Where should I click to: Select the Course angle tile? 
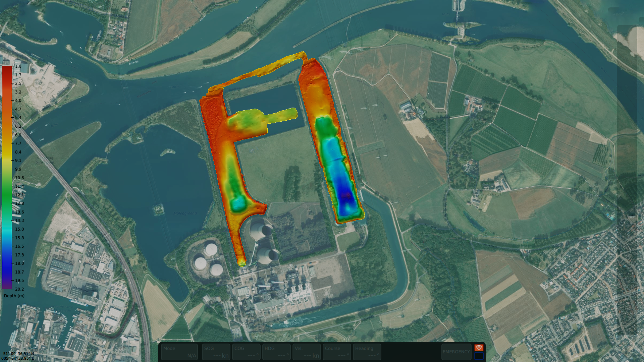click(336, 352)
